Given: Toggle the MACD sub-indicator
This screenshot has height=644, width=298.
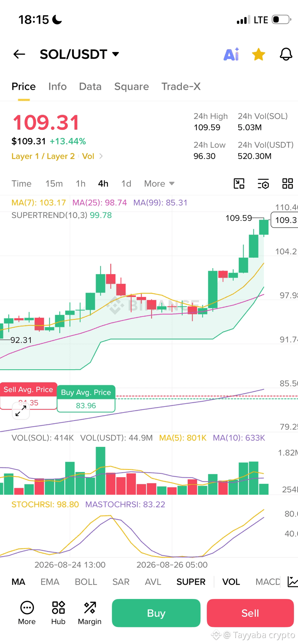Looking at the screenshot, I should pos(268,582).
